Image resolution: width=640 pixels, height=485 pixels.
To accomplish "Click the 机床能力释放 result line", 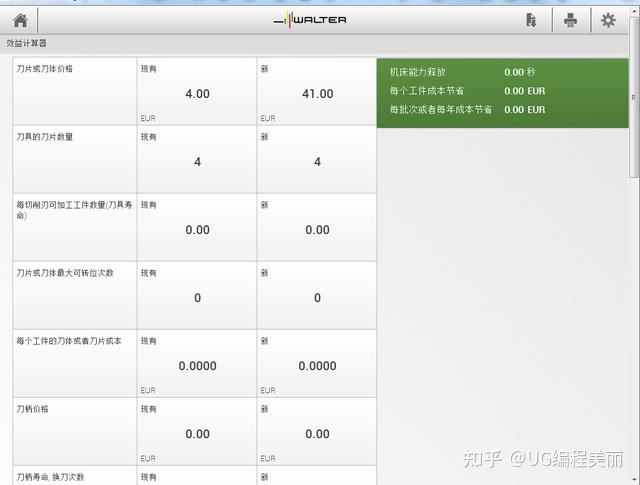I will pyautogui.click(x=462, y=72).
